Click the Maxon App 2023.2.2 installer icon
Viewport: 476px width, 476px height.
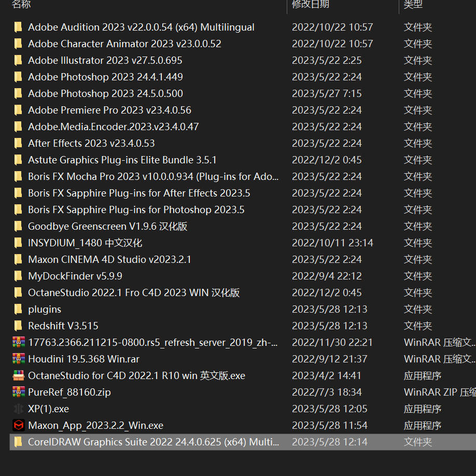click(x=19, y=425)
